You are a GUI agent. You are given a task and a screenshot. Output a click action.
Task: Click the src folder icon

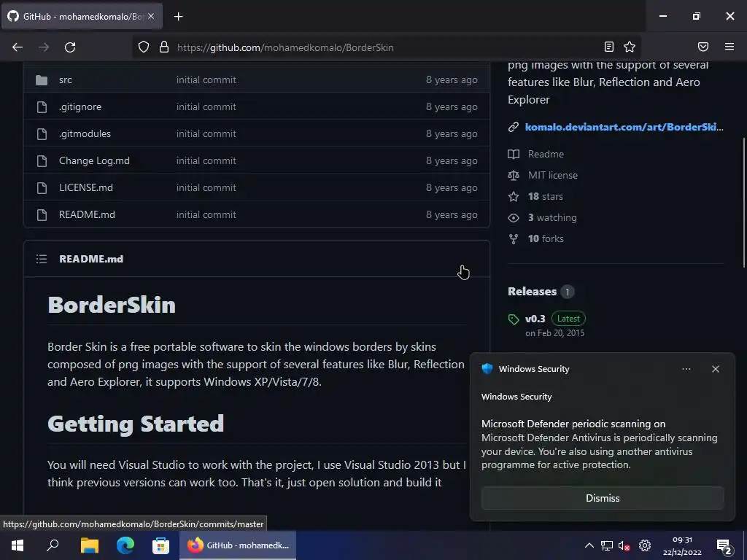pyautogui.click(x=42, y=80)
